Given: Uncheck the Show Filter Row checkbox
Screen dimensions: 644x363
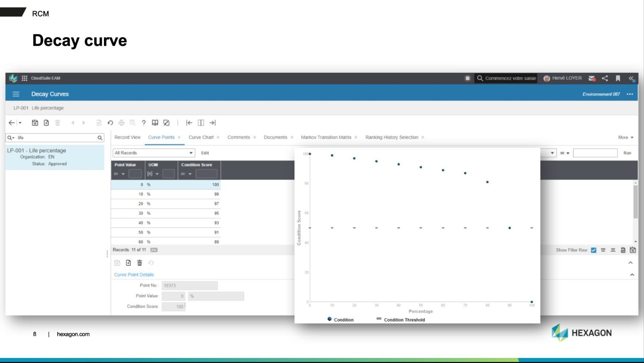Looking at the screenshot, I should 594,250.
